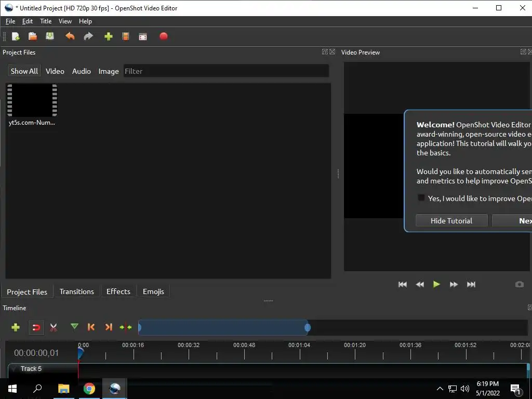Click the ruler at 00:00:32
This screenshot has height=399, width=532.
pyautogui.click(x=189, y=345)
